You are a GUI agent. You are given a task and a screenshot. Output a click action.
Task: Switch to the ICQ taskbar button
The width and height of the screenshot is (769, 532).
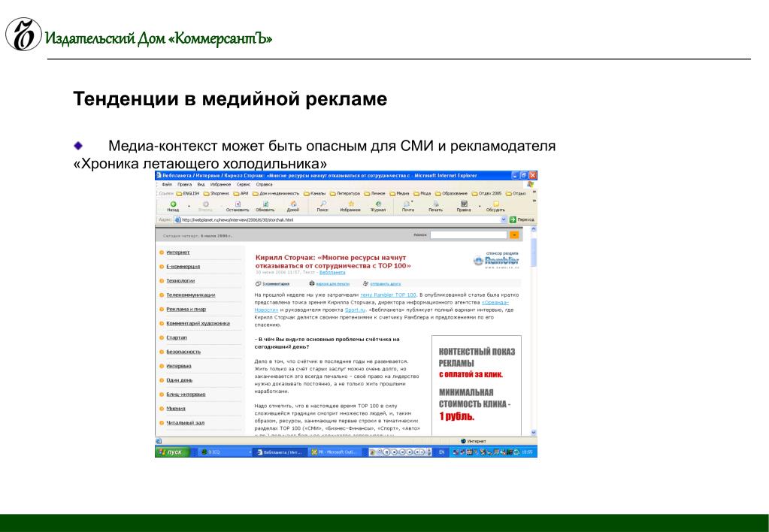pyautogui.click(x=225, y=452)
